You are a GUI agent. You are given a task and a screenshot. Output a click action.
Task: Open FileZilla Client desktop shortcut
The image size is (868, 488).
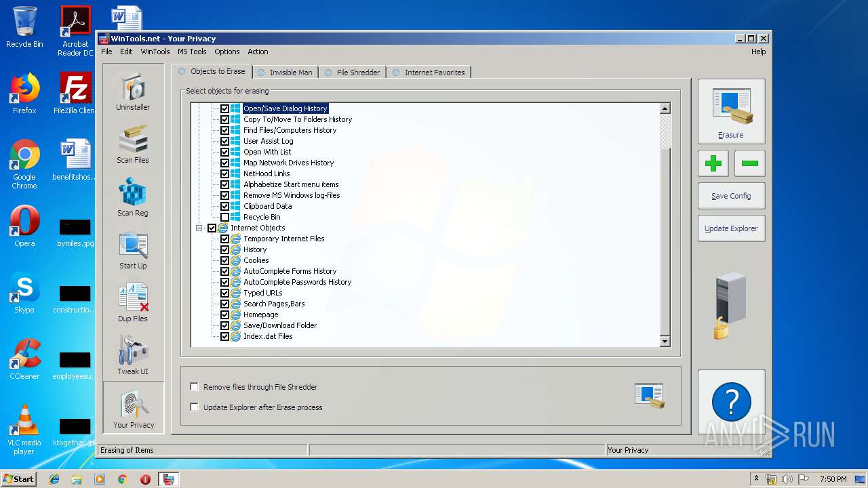75,94
